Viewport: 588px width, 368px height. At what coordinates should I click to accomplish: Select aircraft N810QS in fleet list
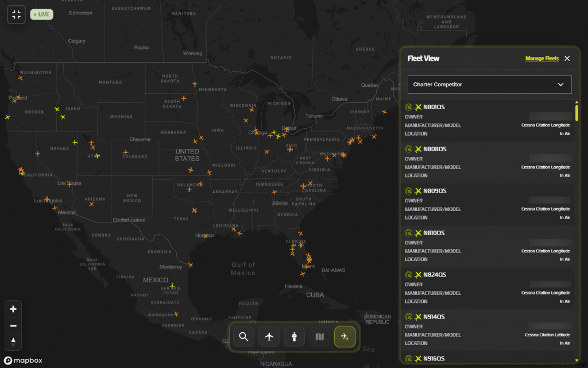coord(434,233)
